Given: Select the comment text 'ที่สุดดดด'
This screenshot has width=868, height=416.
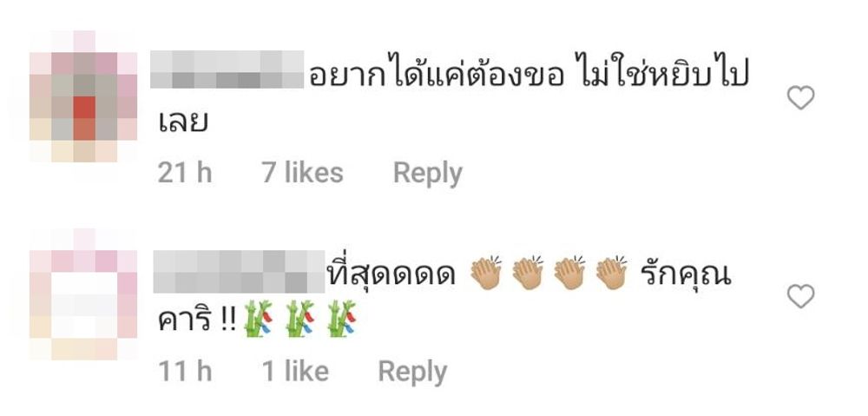Looking at the screenshot, I should (x=391, y=274).
